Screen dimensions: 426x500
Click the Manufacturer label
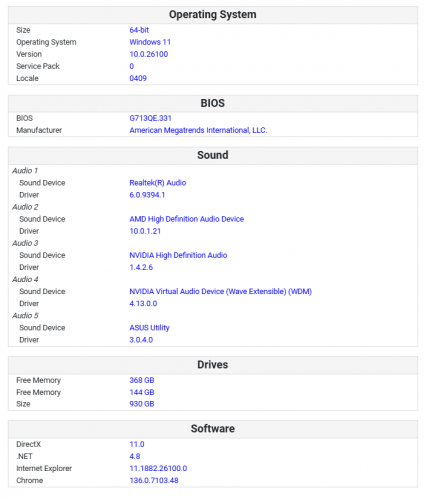[39, 130]
